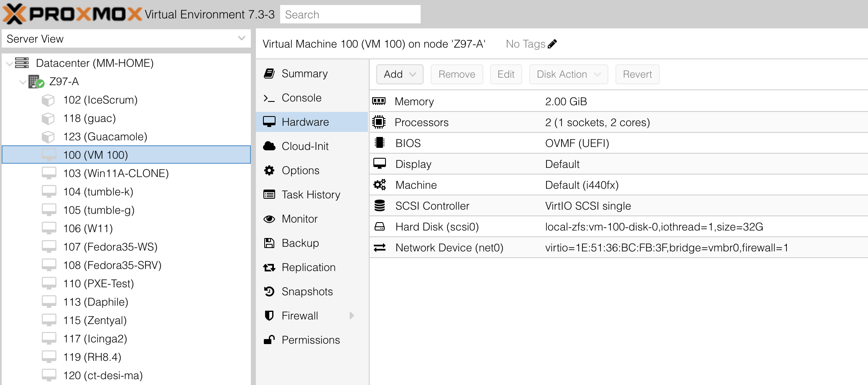Click the Z97-A node icon
Viewport: 868px width, 385px height.
coord(36,81)
